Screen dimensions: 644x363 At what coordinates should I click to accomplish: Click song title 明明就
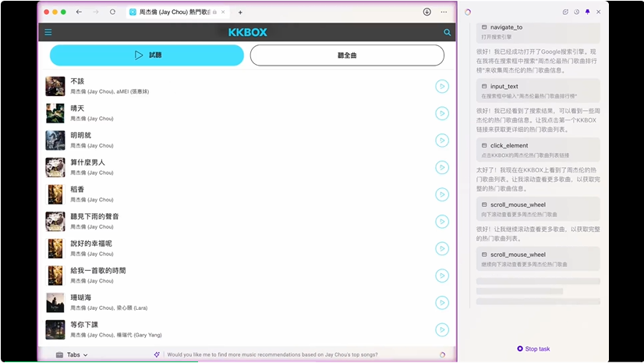[x=81, y=135]
